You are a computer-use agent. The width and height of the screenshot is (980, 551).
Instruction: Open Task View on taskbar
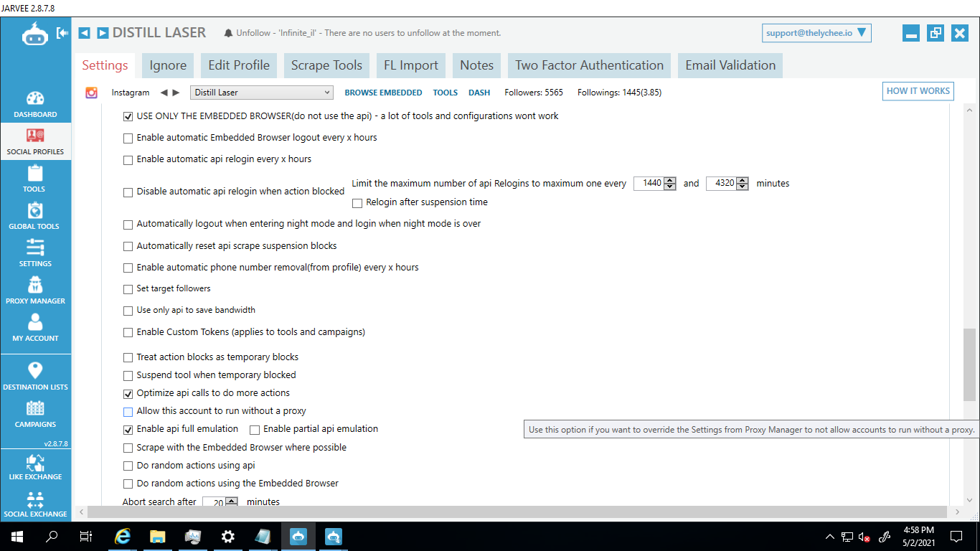pos(86,536)
